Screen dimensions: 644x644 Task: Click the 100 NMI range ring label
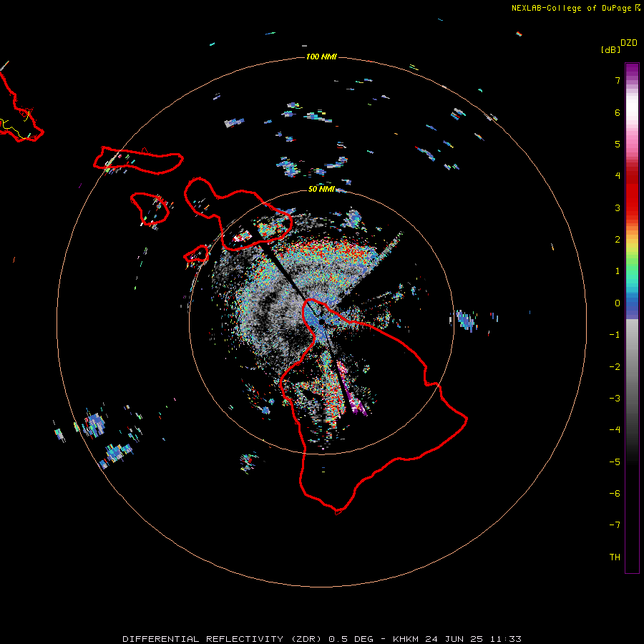(321, 57)
